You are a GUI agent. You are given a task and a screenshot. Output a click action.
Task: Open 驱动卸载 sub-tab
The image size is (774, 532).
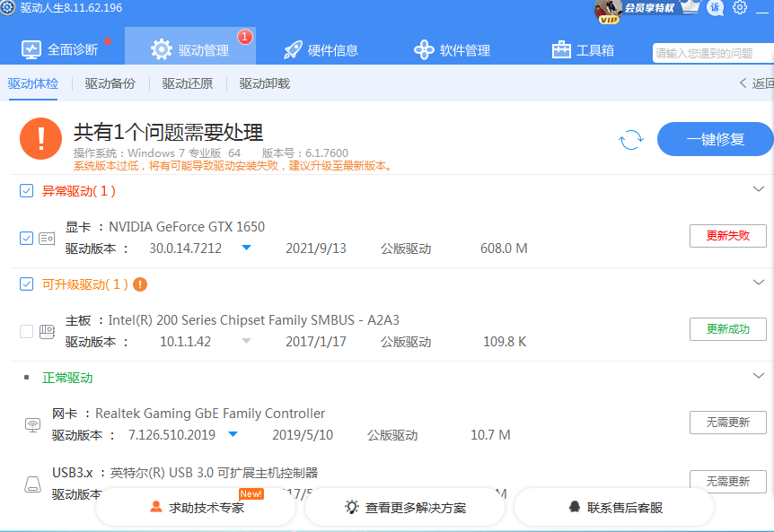point(265,83)
